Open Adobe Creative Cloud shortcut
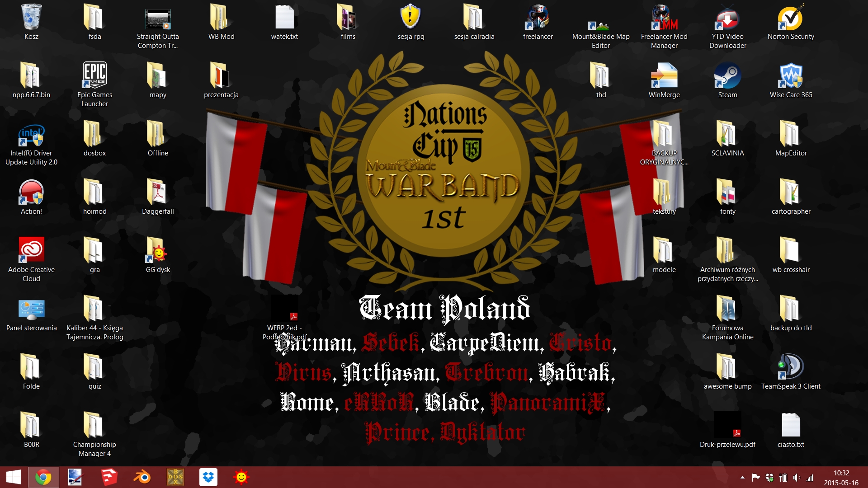The height and width of the screenshot is (488, 868). [x=31, y=260]
